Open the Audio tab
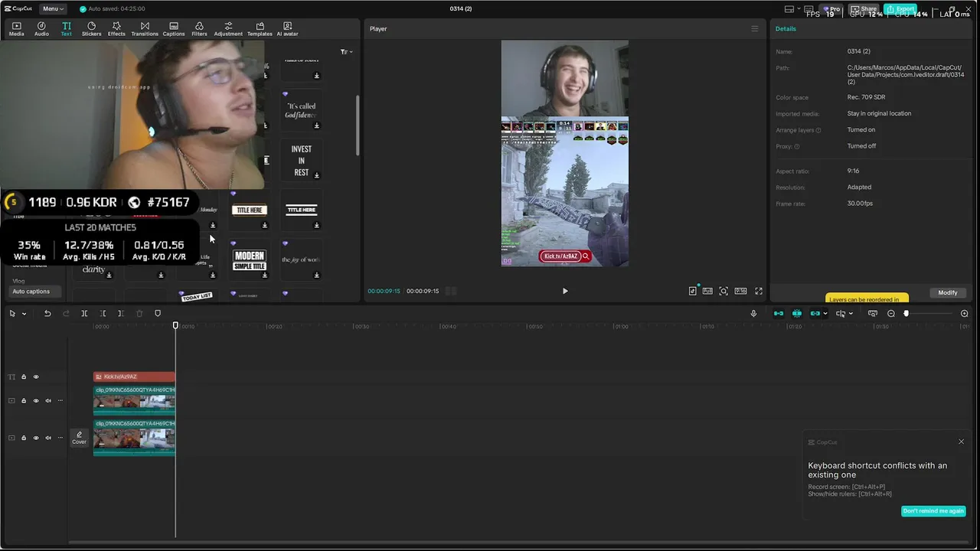 [x=41, y=29]
